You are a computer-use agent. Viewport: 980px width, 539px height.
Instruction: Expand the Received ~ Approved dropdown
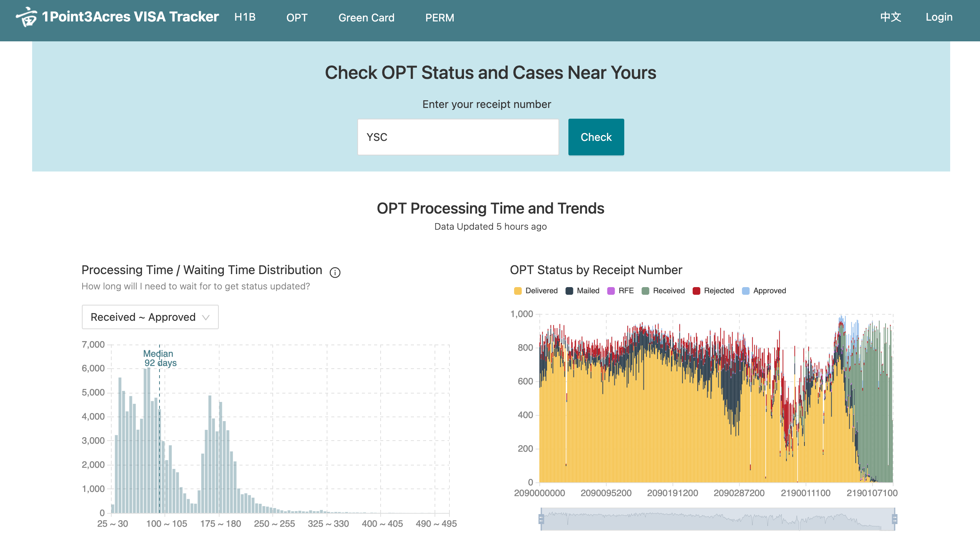pyautogui.click(x=150, y=317)
